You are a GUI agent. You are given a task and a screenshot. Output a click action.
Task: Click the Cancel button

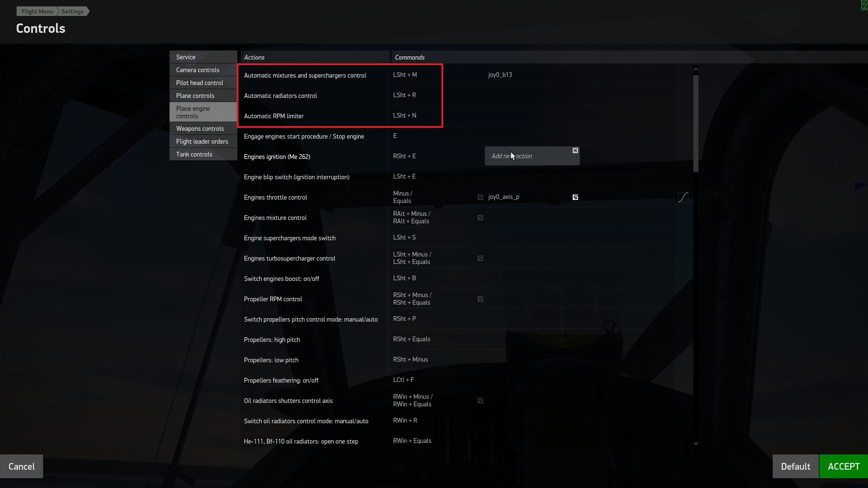click(x=21, y=466)
